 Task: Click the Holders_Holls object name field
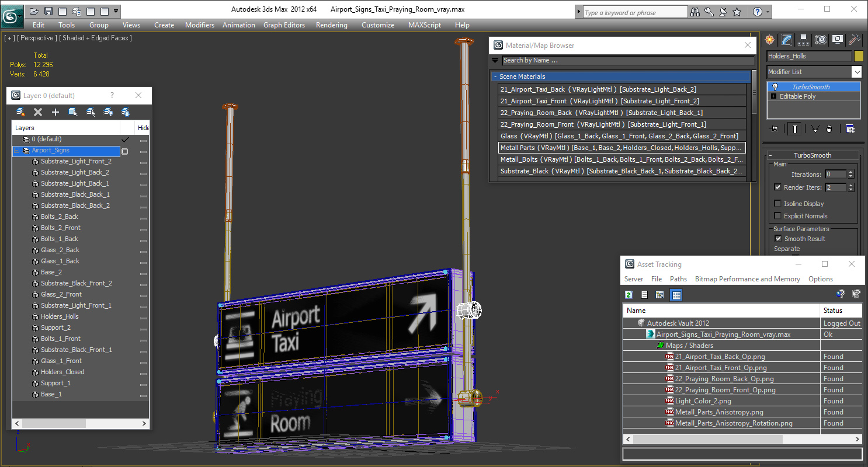809,56
